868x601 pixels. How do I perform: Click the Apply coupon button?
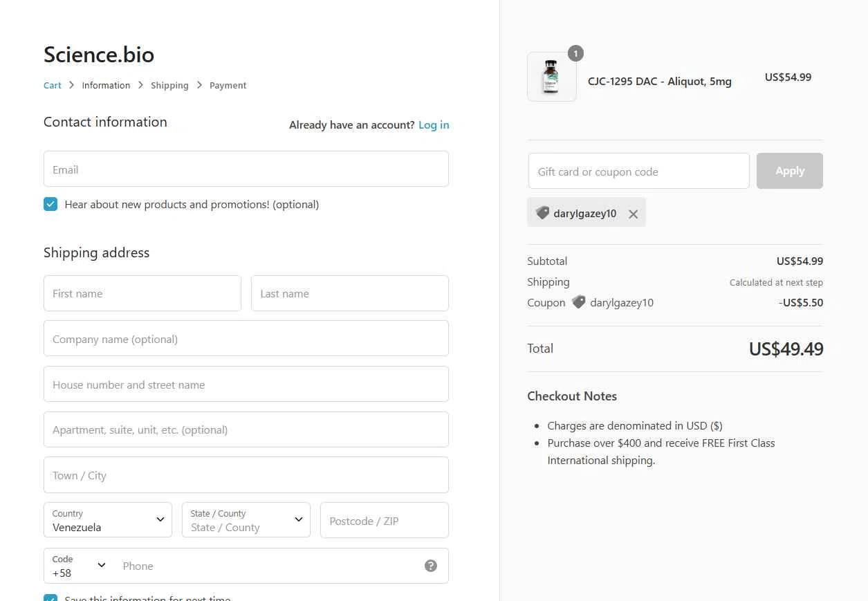(790, 171)
